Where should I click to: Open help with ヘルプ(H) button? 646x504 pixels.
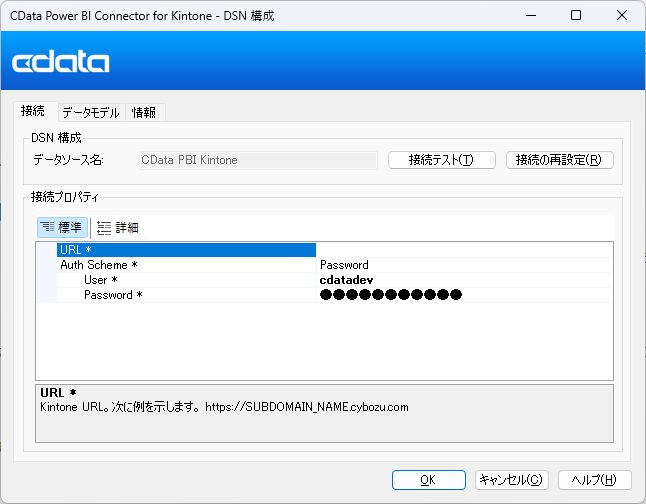click(x=595, y=480)
